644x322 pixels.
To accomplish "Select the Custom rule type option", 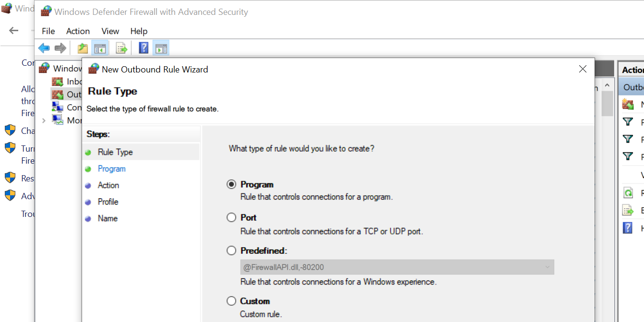I will pyautogui.click(x=232, y=301).
